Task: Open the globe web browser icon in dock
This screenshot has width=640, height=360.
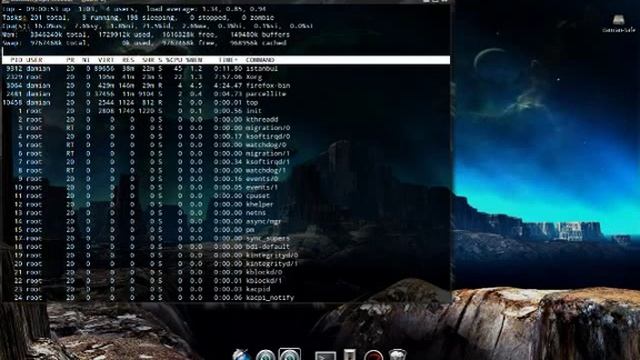Action: pos(242,354)
